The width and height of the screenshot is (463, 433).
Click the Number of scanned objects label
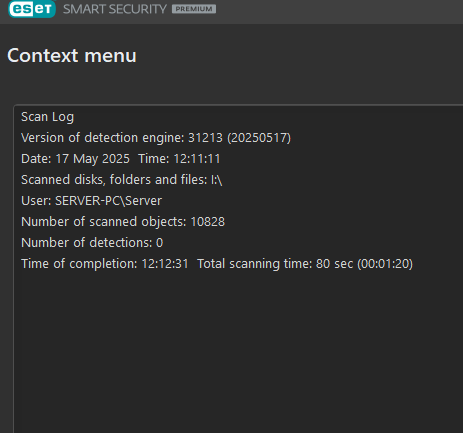(x=104, y=222)
